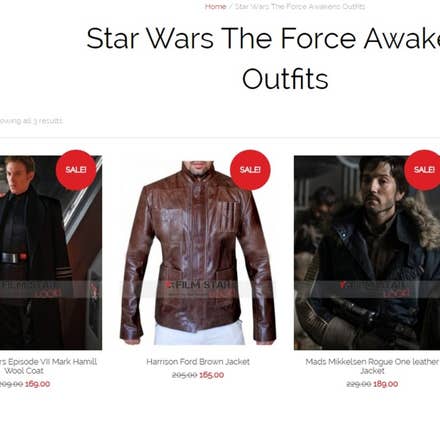440x440 pixels.
Task: Click the 165.00 sale price
Action: (x=212, y=375)
